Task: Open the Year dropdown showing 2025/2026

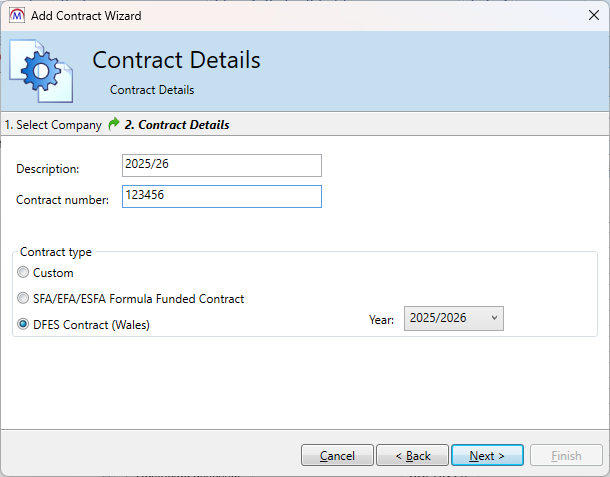Action: pyautogui.click(x=454, y=318)
